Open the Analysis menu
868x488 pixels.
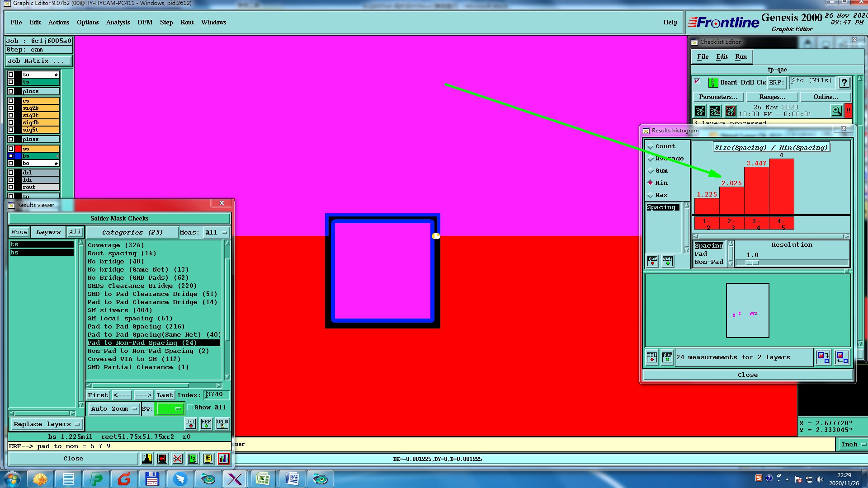pyautogui.click(x=118, y=22)
